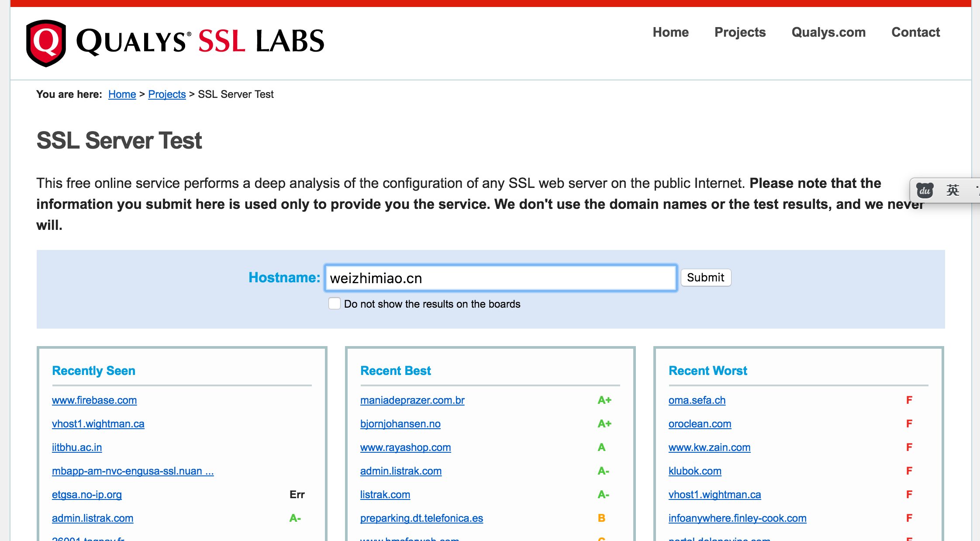
Task: Open the Home navigation menu item
Action: (x=670, y=32)
